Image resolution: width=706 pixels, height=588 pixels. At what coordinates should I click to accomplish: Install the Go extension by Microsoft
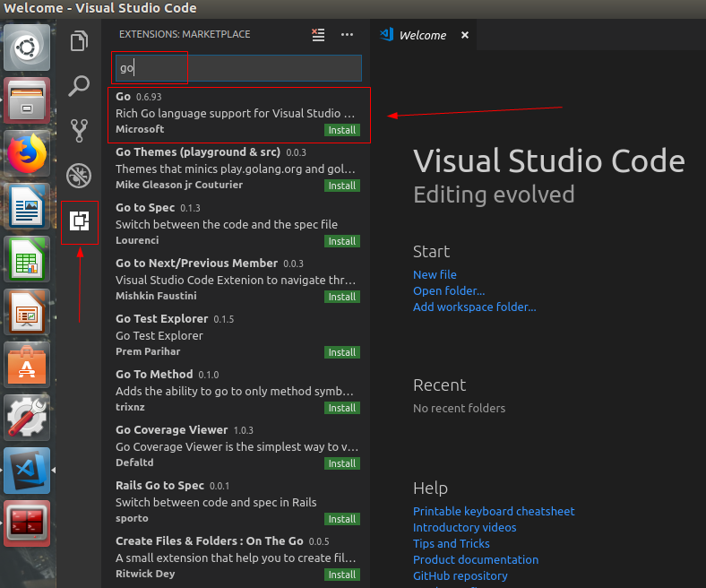[x=341, y=130]
